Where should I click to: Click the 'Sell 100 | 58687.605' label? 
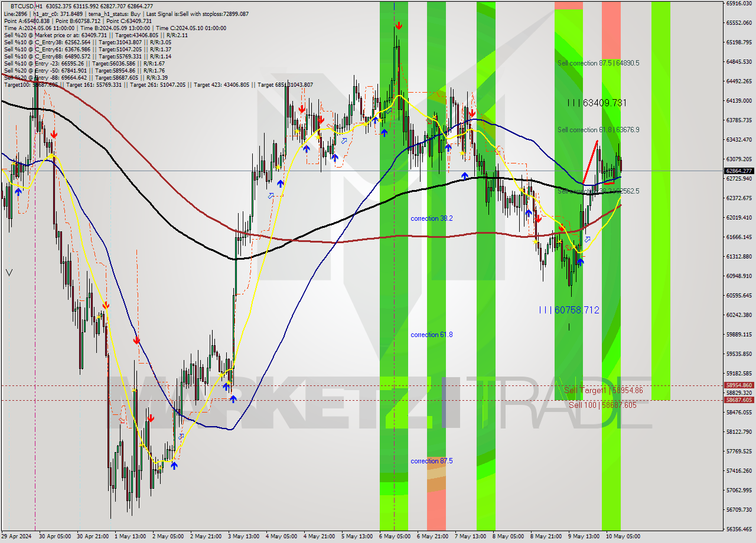click(x=602, y=405)
